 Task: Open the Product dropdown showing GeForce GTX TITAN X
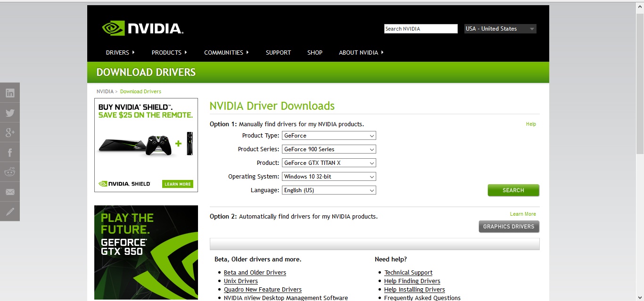[x=329, y=163]
